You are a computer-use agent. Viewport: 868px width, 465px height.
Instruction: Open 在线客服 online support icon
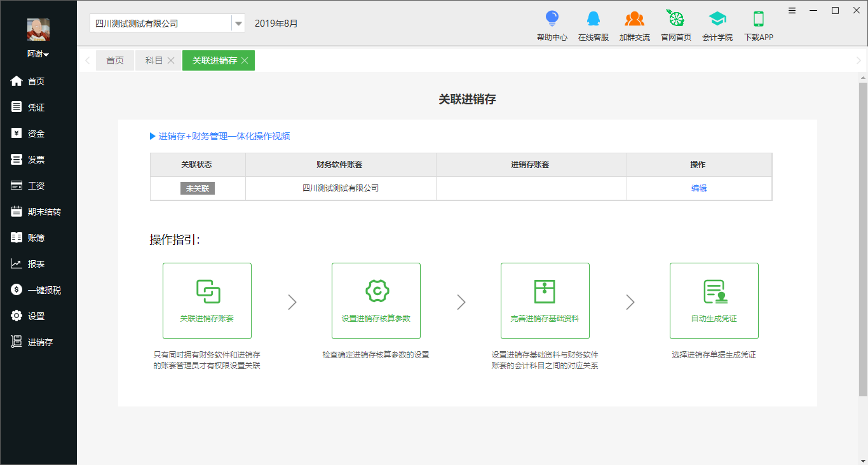[593, 18]
